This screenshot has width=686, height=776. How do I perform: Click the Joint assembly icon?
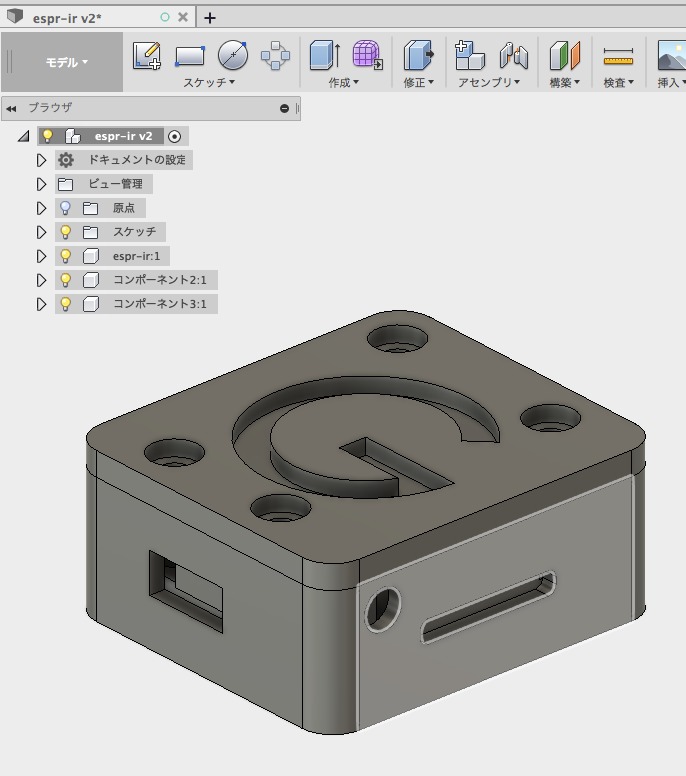coord(513,56)
